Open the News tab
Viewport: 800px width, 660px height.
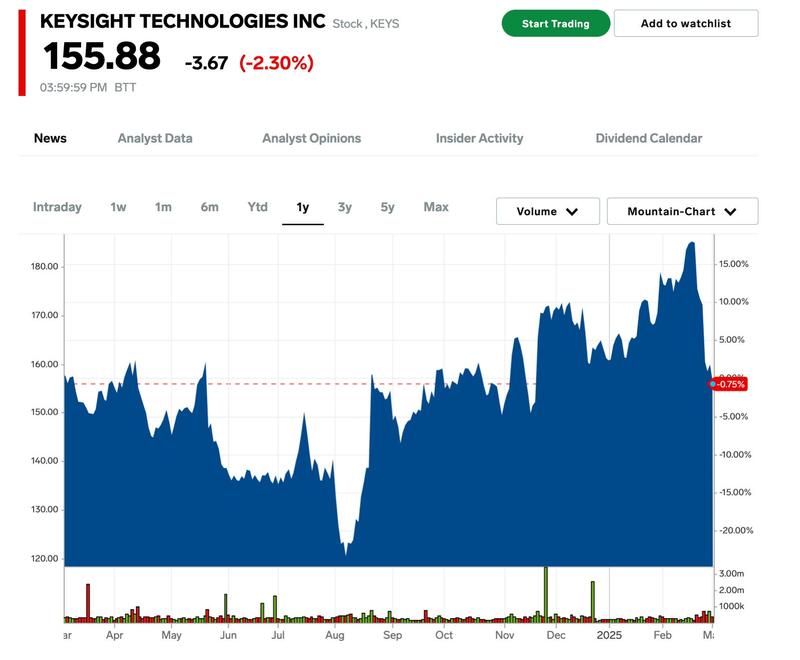tap(50, 138)
